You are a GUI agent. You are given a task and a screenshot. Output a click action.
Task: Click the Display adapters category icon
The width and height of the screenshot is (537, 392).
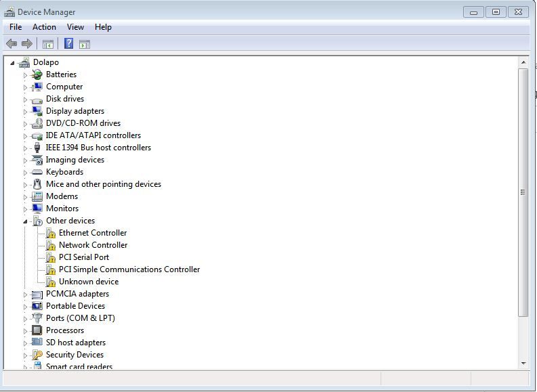click(x=37, y=111)
